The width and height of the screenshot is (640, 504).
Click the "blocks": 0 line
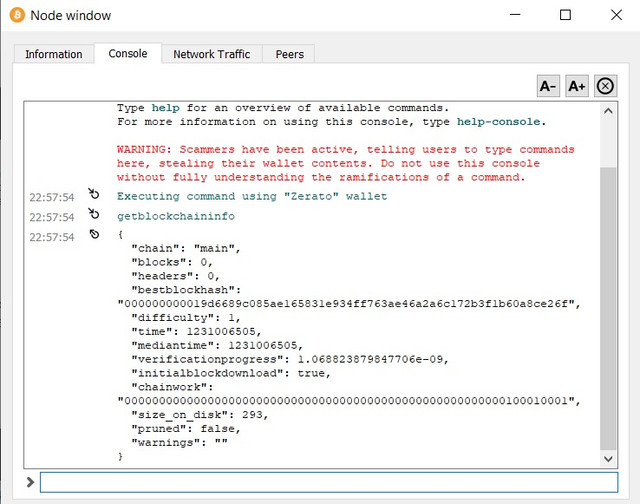coord(172,262)
